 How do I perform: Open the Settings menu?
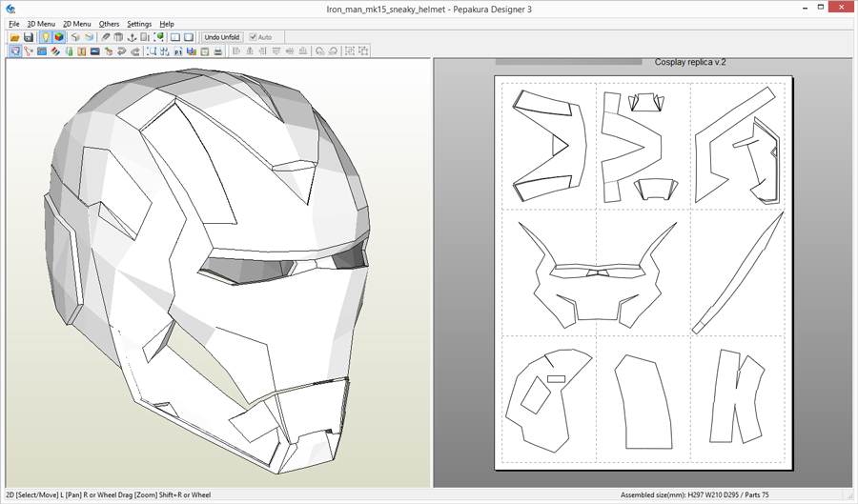pyautogui.click(x=139, y=24)
